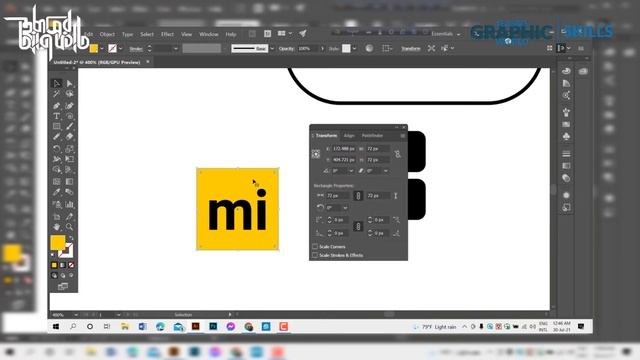Switch to the Align tab
Viewport: 640px width, 360px height.
[349, 136]
